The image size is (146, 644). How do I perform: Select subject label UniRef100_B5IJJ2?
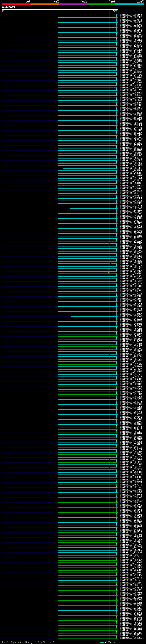[131, 580]
